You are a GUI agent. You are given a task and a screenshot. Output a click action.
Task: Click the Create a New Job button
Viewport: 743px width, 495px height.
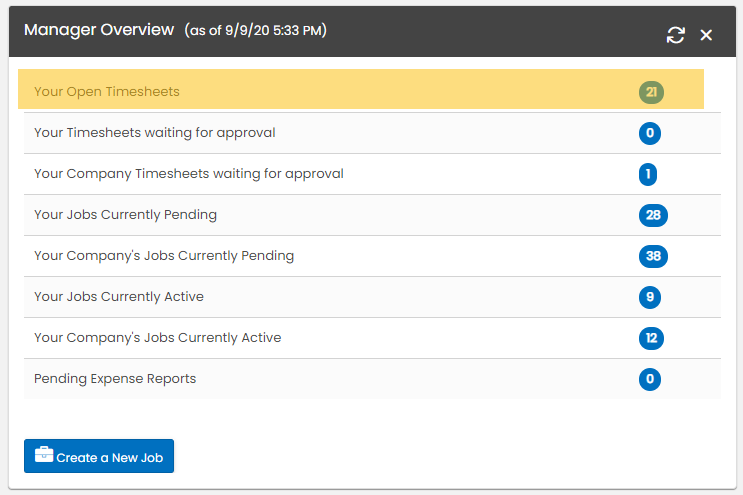(x=99, y=456)
